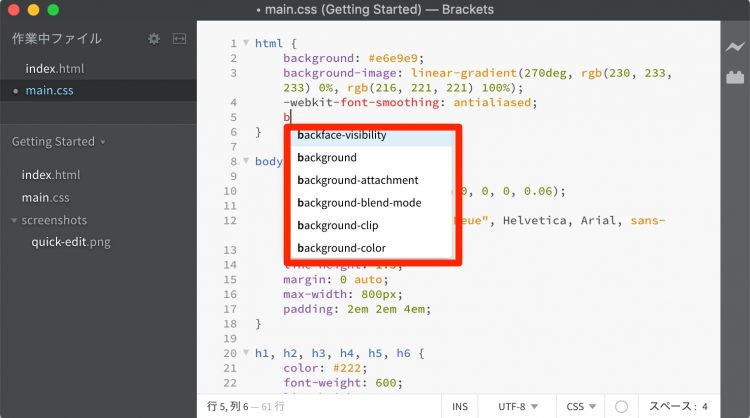This screenshot has height=418, width=750.
Task: Open index.html in working files
Action: pyautogui.click(x=53, y=67)
